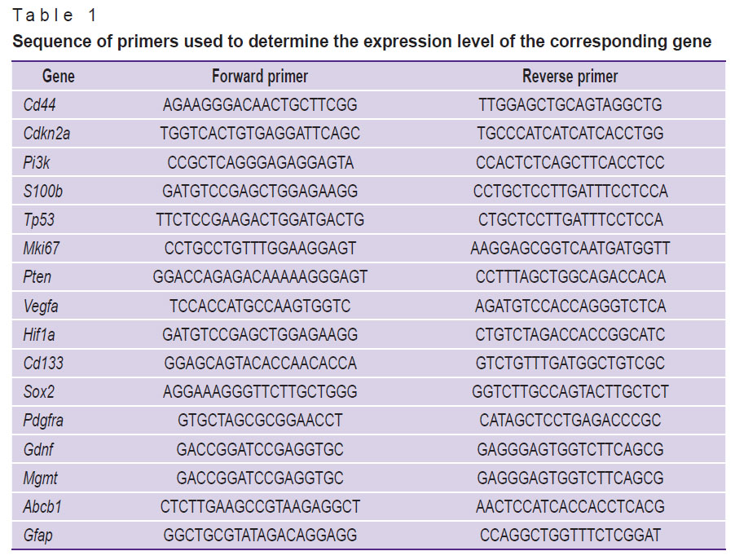Select the Sox2 gene name cell
The height and width of the screenshot is (560, 735).
[x=39, y=392]
